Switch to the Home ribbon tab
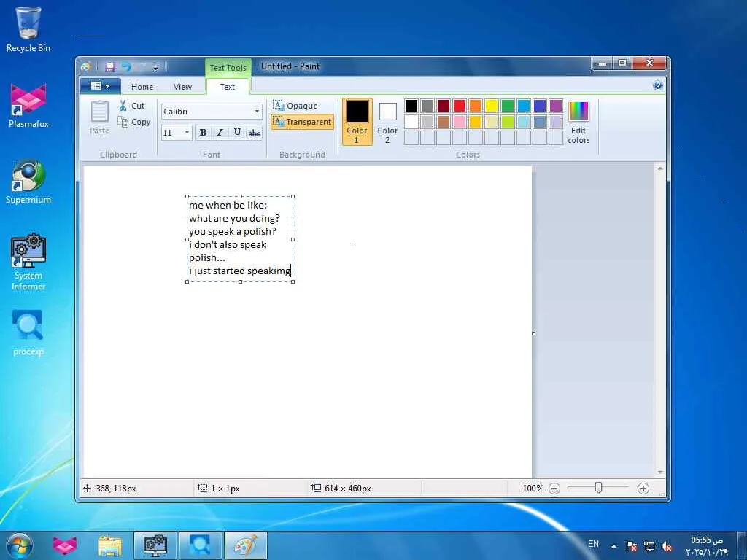The image size is (747, 560). [142, 87]
